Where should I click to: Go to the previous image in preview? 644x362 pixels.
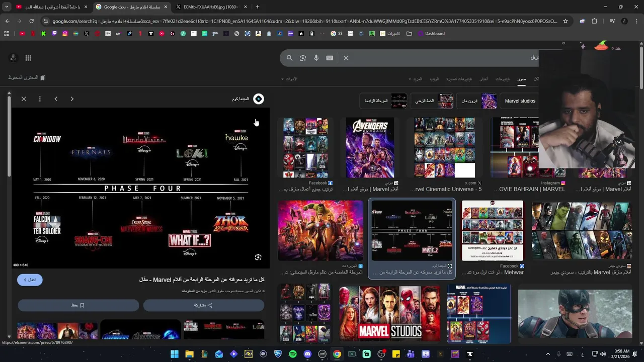pyautogui.click(x=56, y=99)
